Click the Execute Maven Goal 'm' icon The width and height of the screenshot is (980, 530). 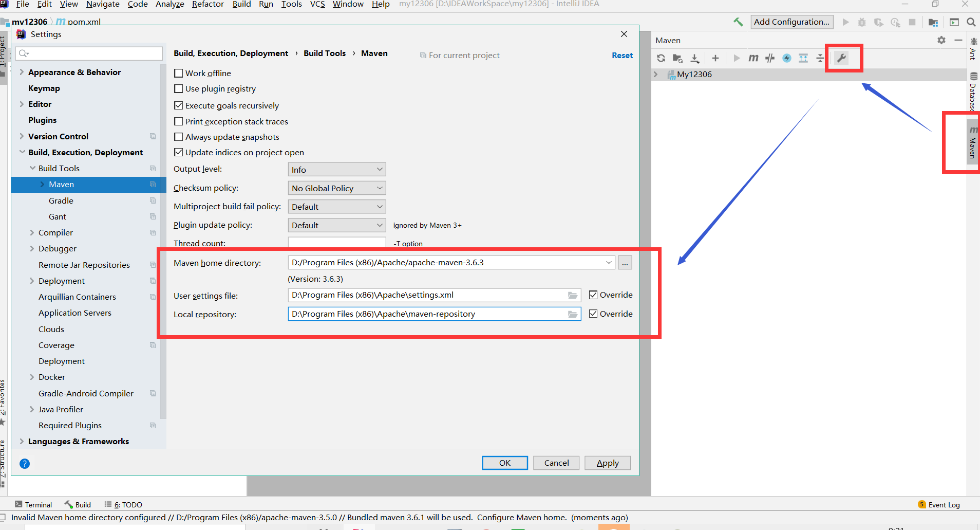(753, 58)
